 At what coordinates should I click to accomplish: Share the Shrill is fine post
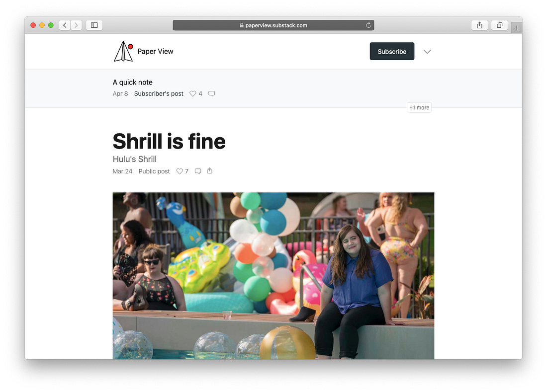(210, 171)
